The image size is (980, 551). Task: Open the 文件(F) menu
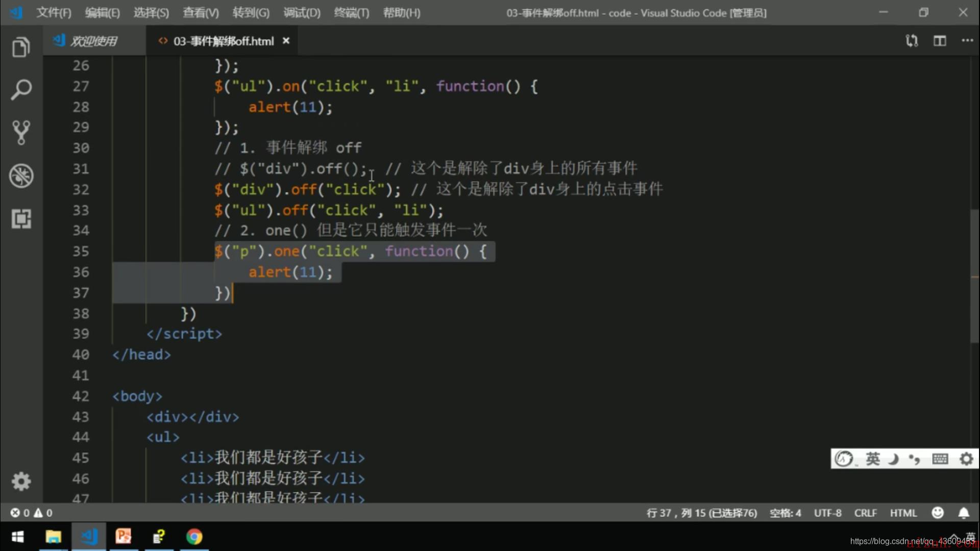click(54, 13)
